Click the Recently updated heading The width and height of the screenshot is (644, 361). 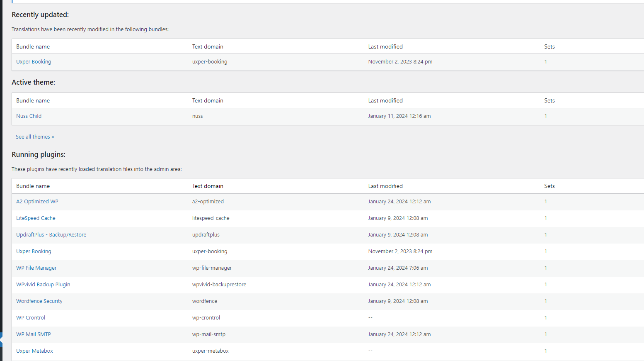40,15
